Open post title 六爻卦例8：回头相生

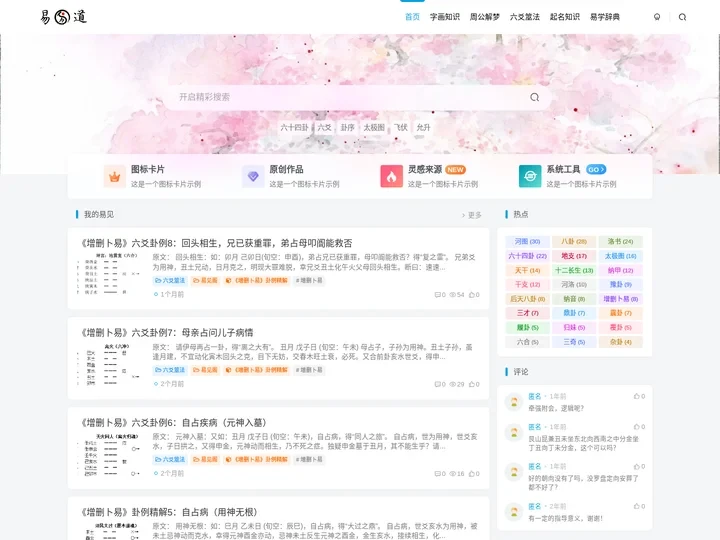(x=216, y=243)
